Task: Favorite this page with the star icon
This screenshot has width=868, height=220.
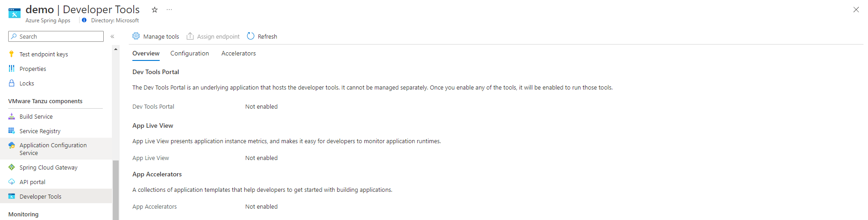Action: (x=155, y=10)
